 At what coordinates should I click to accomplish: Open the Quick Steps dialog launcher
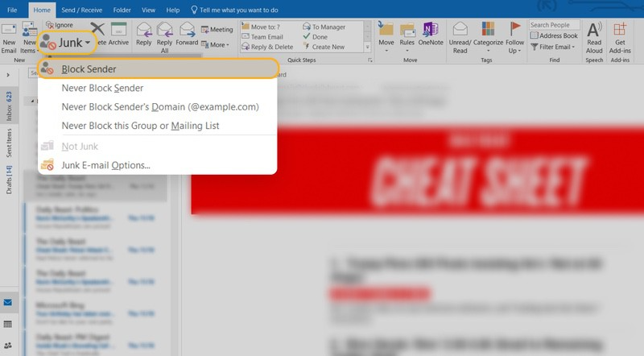click(x=369, y=60)
